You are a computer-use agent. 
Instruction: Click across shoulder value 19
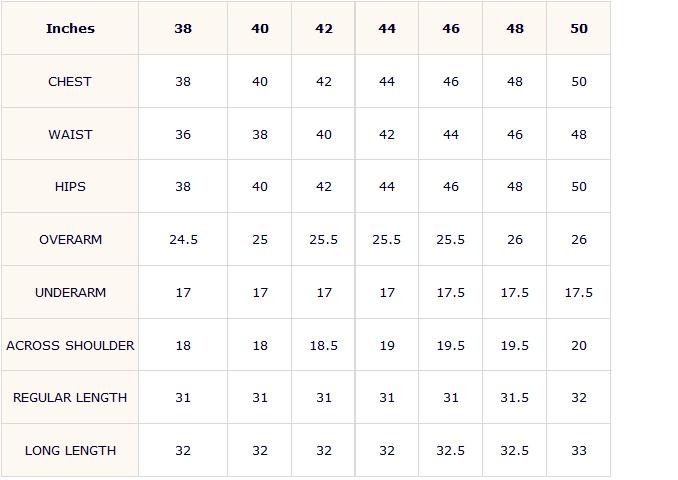[x=387, y=346]
